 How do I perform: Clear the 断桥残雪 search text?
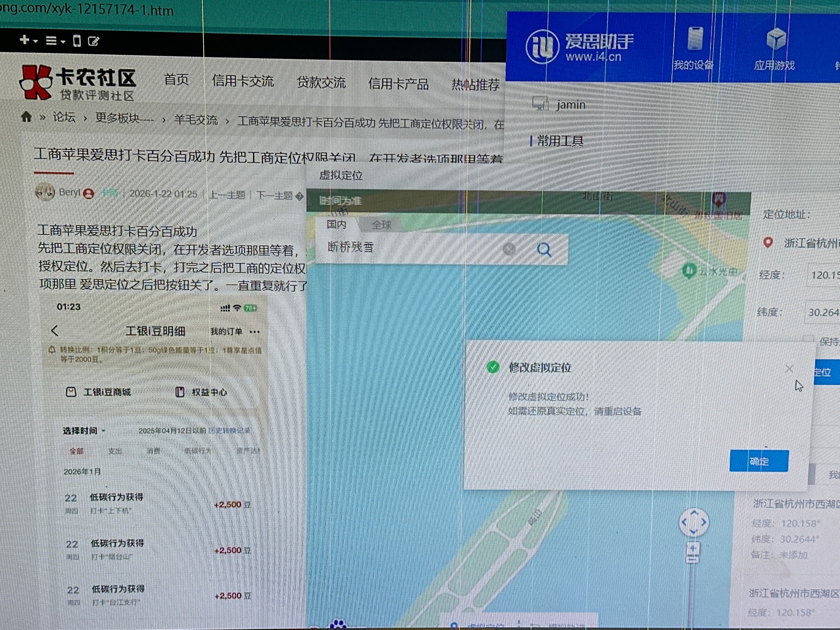pyautogui.click(x=509, y=249)
